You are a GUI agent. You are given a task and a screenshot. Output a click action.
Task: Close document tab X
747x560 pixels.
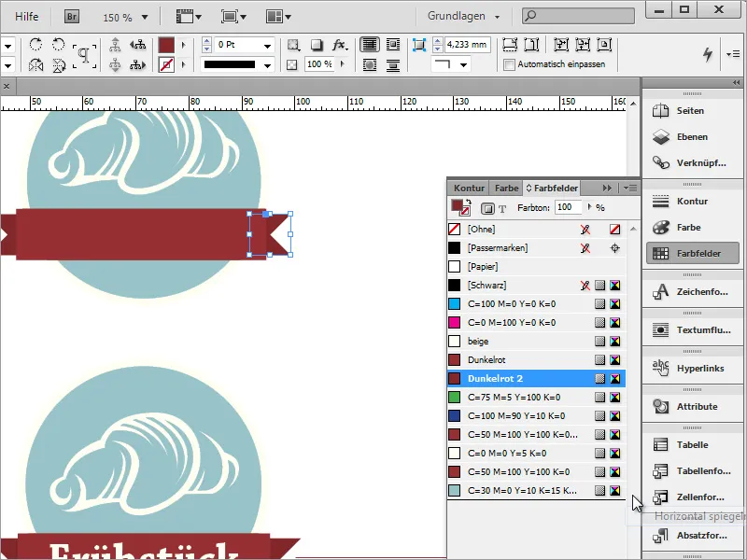[7, 86]
